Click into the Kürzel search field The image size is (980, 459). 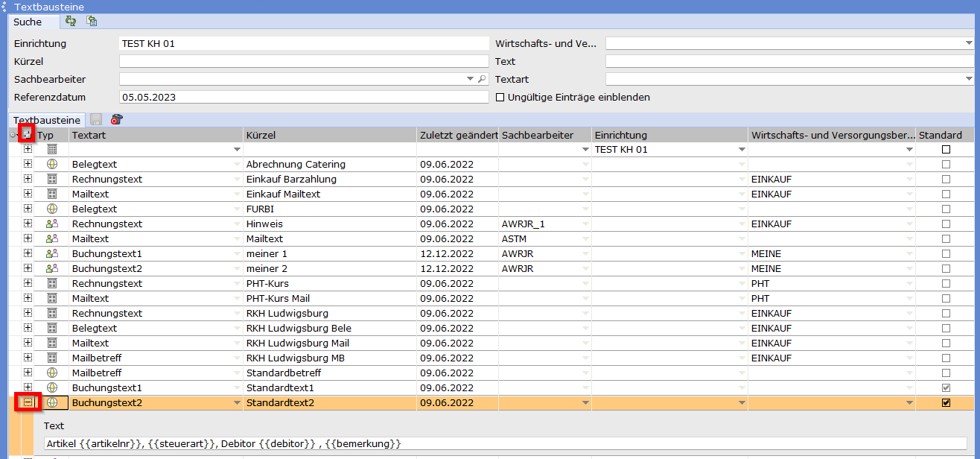click(x=304, y=61)
